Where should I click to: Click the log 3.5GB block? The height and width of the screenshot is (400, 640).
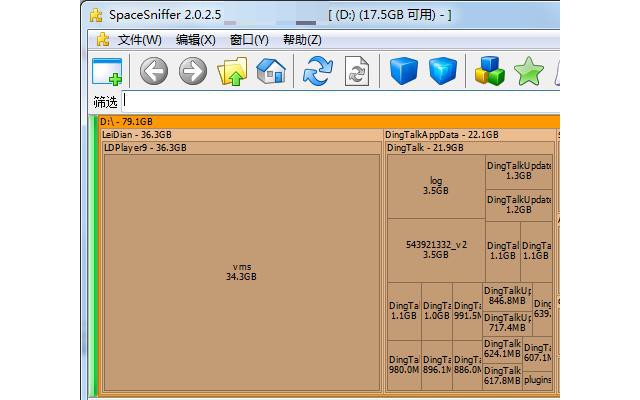pos(436,186)
